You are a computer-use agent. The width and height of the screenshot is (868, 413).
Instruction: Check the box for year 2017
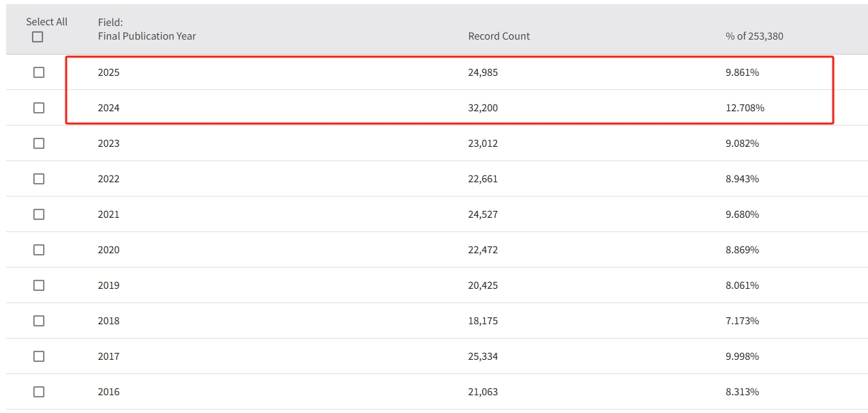pos(39,356)
